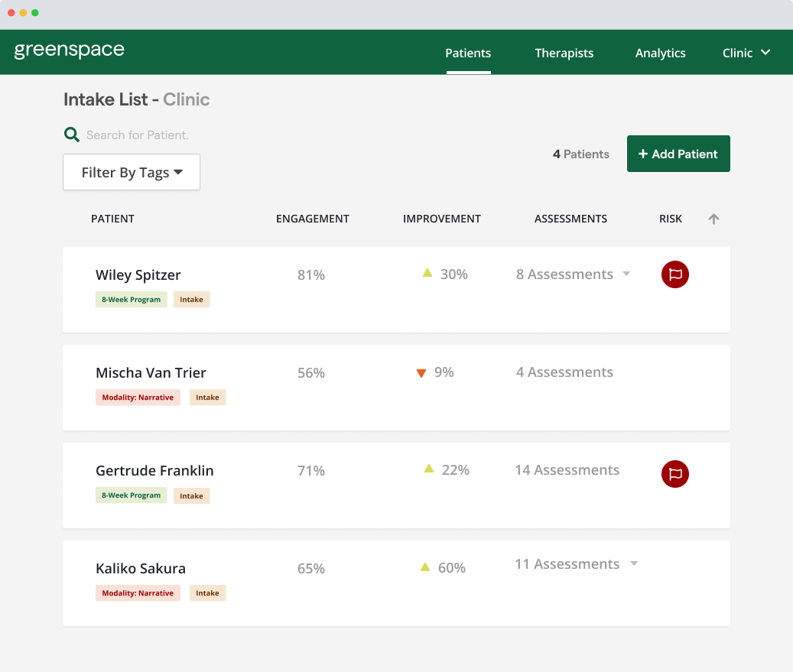Screen dimensions: 793x672
Task: Click Mischa Van Trier's red decline arrow
Action: click(x=421, y=373)
